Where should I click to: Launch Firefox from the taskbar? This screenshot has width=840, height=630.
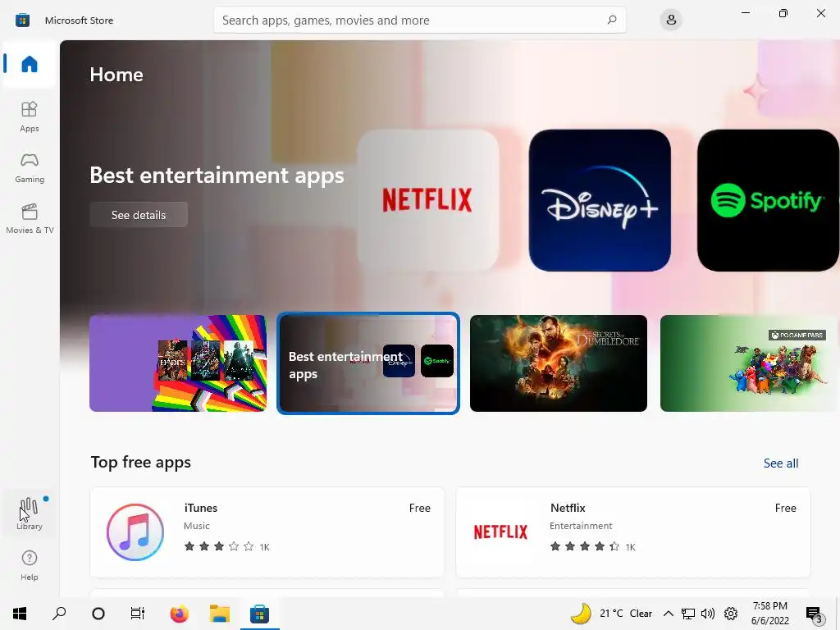click(x=180, y=614)
